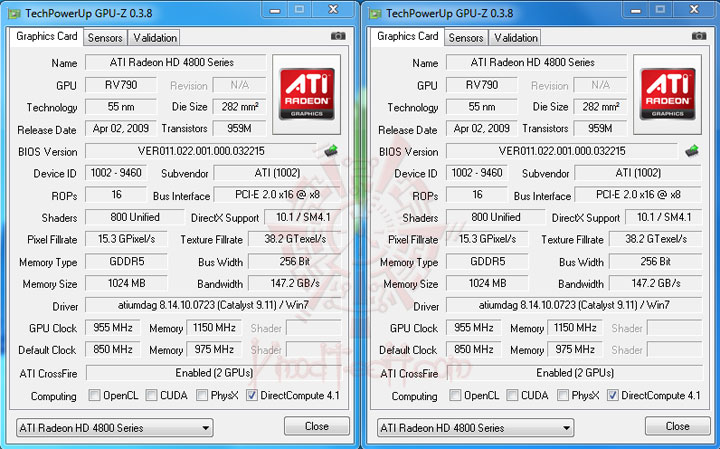Click Release Date Apr 02, 2009 in right window
This screenshot has height=449, width=720.
[482, 129]
